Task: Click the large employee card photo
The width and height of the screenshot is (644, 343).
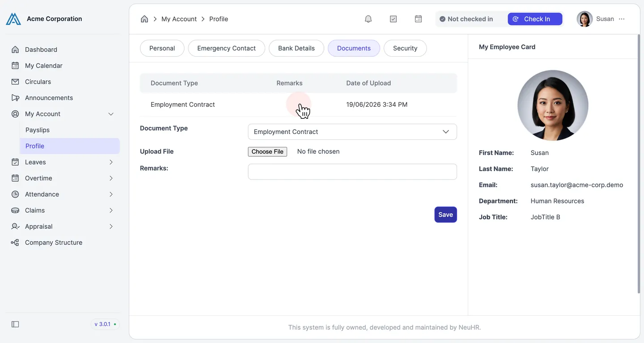Action: [x=553, y=105]
